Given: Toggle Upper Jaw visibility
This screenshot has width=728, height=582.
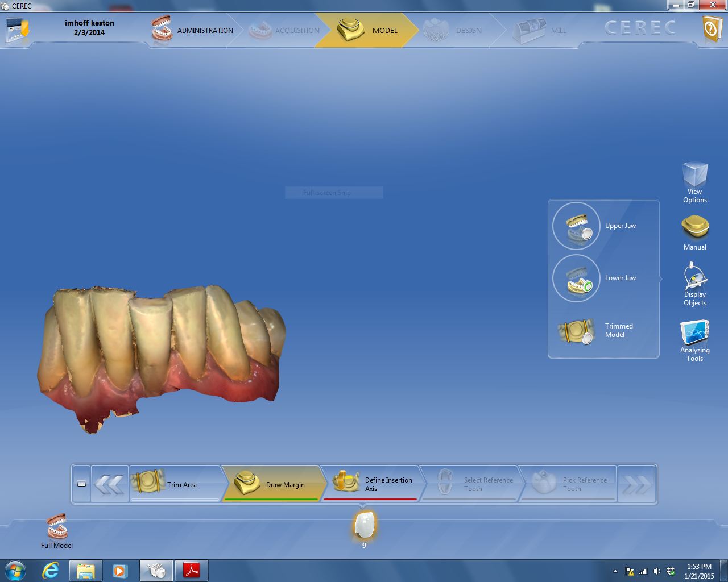Looking at the screenshot, I should 576,226.
